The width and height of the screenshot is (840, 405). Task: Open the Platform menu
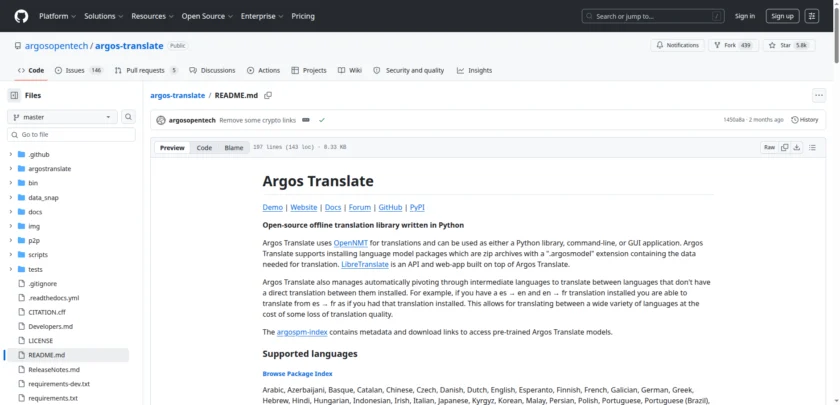57,16
